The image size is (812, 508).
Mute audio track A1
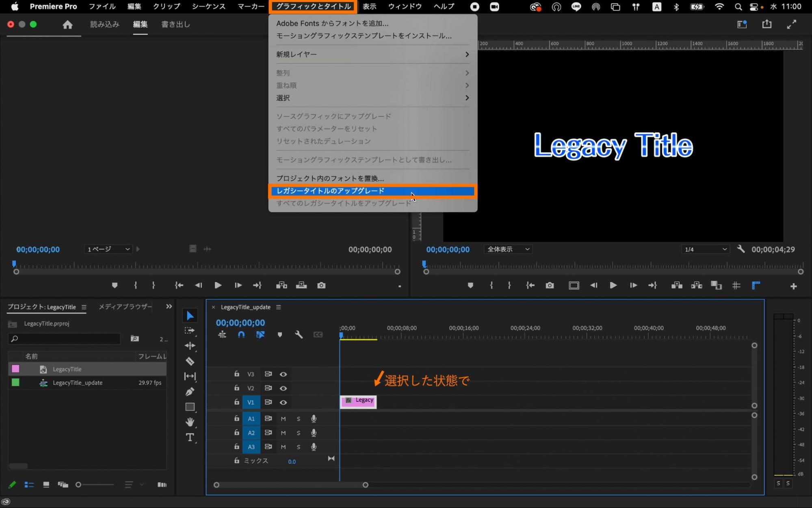283,419
